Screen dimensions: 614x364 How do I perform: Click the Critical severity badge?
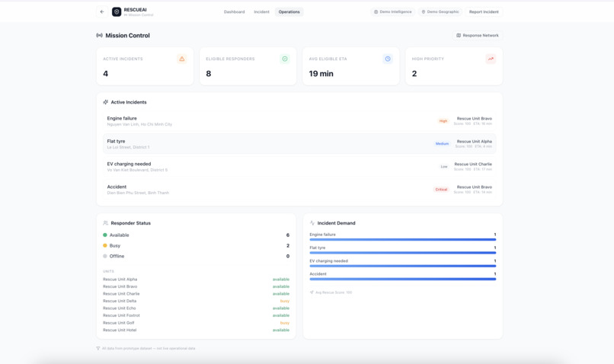(x=441, y=190)
